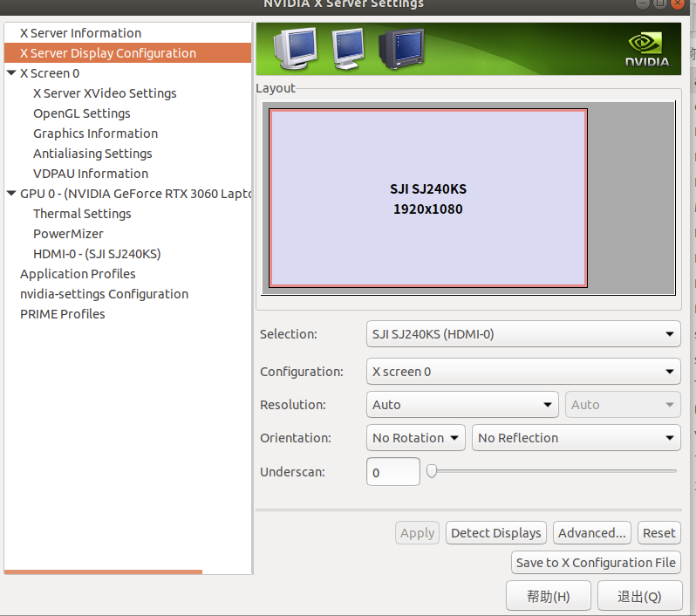This screenshot has width=696, height=616.
Task: Click Save to X Configuration File
Action: pos(596,562)
